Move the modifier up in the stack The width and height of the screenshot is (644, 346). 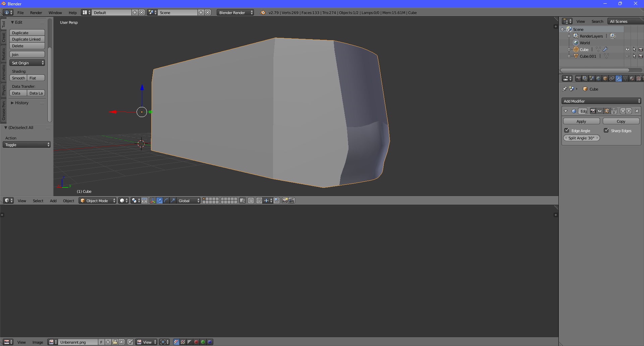[623, 111]
